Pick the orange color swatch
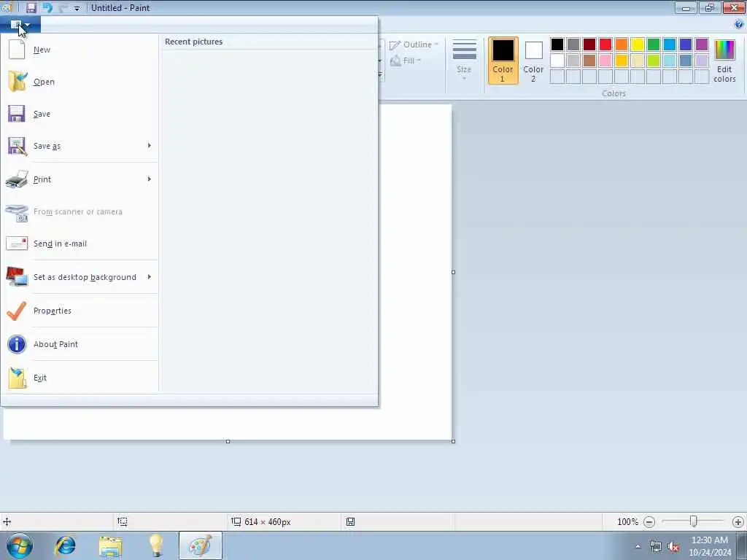Screen dimensions: 747x560 click(622, 44)
